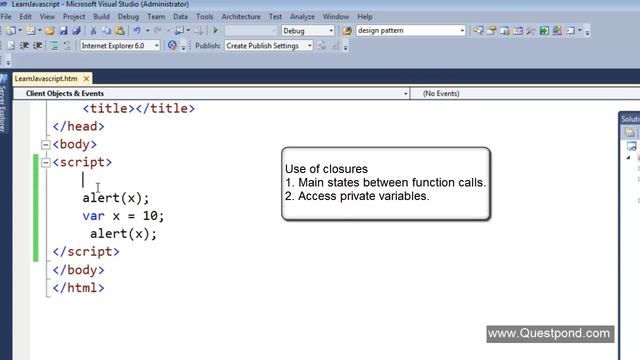Click the Save All icon
The image size is (640, 360).
coord(76,31)
